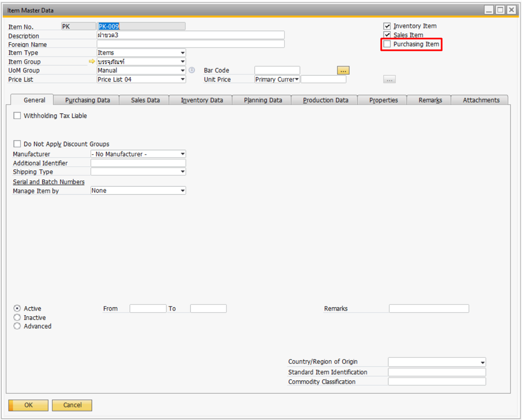Maximize the Item Master Data window
Viewport: 522px width, 420px height.
[500, 10]
